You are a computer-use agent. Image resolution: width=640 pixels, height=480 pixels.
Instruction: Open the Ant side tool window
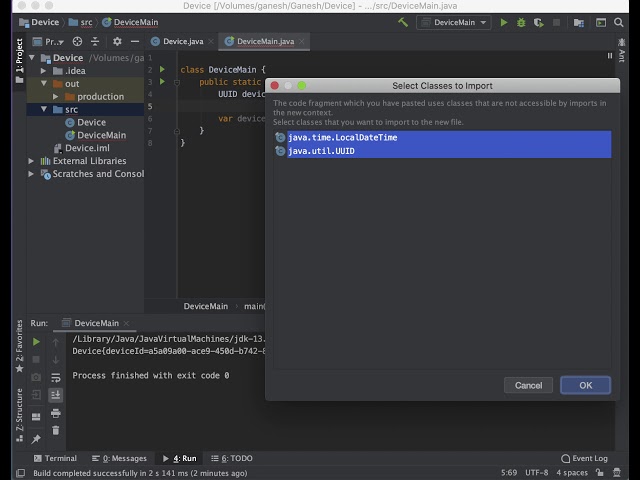tap(621, 50)
